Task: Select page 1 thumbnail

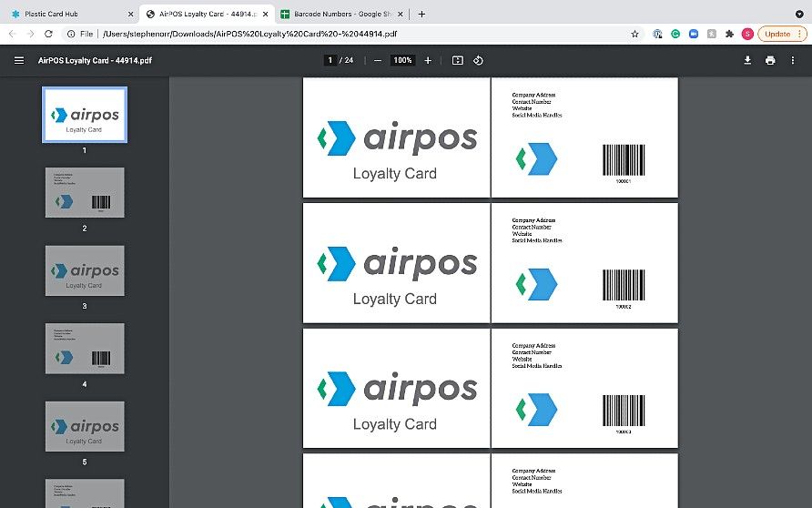Action: (85, 115)
